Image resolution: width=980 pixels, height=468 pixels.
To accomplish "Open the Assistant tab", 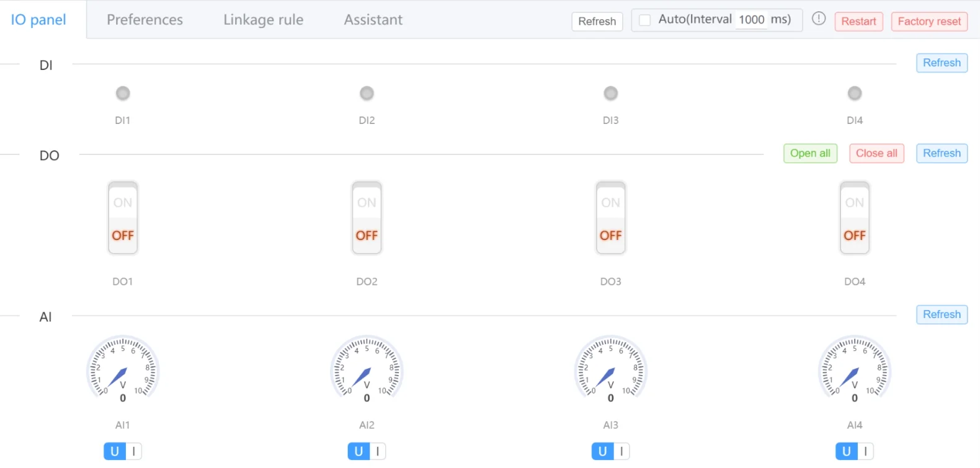I will (373, 20).
